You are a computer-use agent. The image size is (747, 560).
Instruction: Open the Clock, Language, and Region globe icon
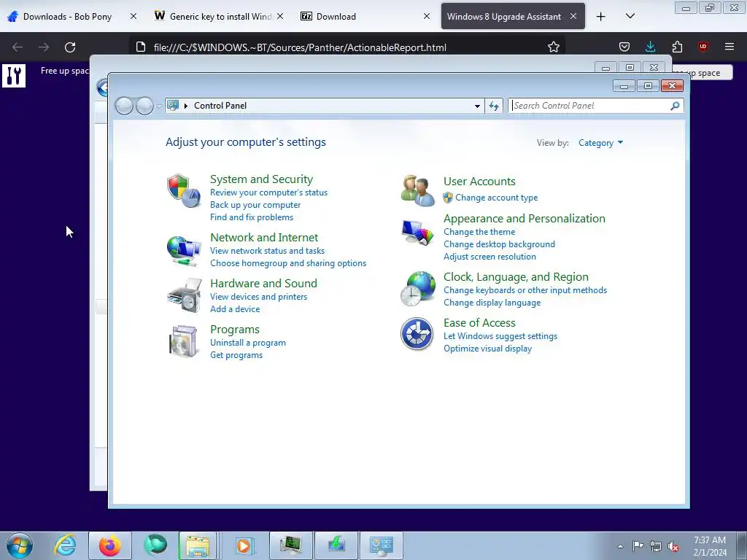418,289
